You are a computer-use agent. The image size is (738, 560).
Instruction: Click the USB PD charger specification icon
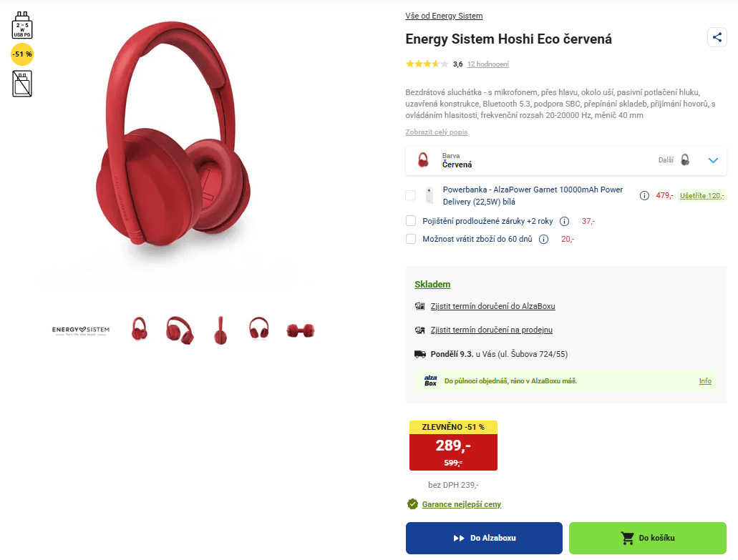click(22, 24)
